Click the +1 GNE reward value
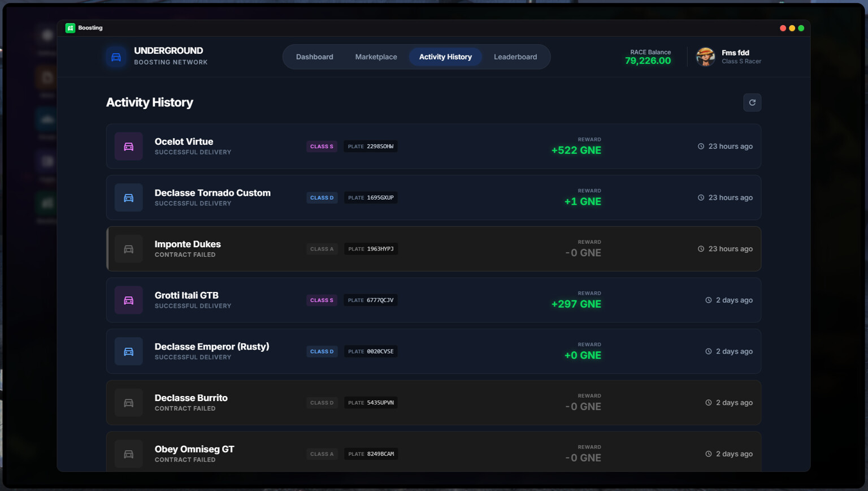 [x=583, y=202]
